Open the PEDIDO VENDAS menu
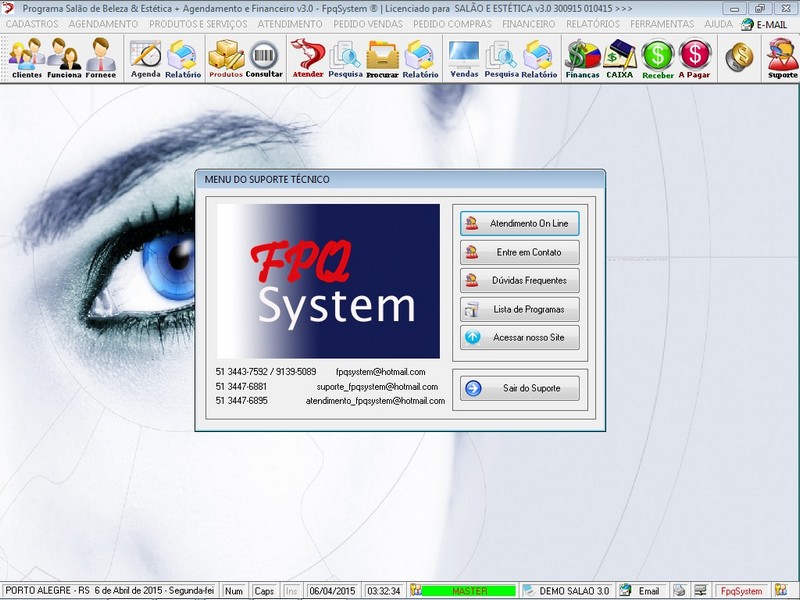Viewport: 800px width, 600px height. pyautogui.click(x=368, y=24)
